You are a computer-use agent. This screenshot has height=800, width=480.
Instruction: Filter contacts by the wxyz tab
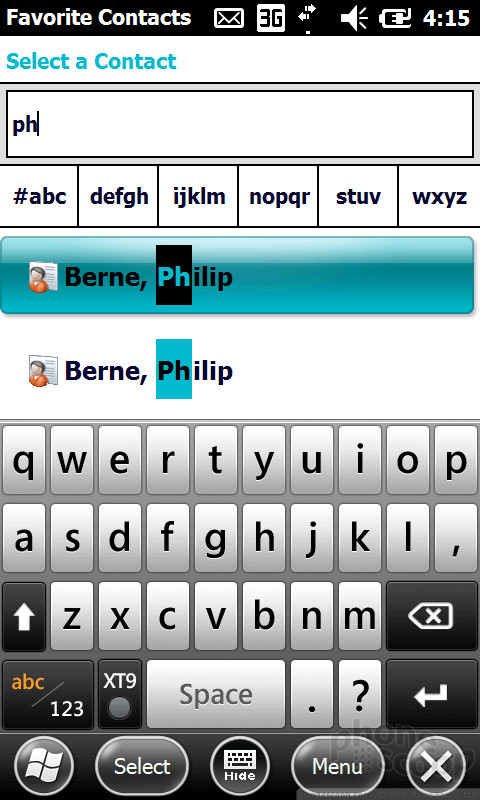pos(439,196)
